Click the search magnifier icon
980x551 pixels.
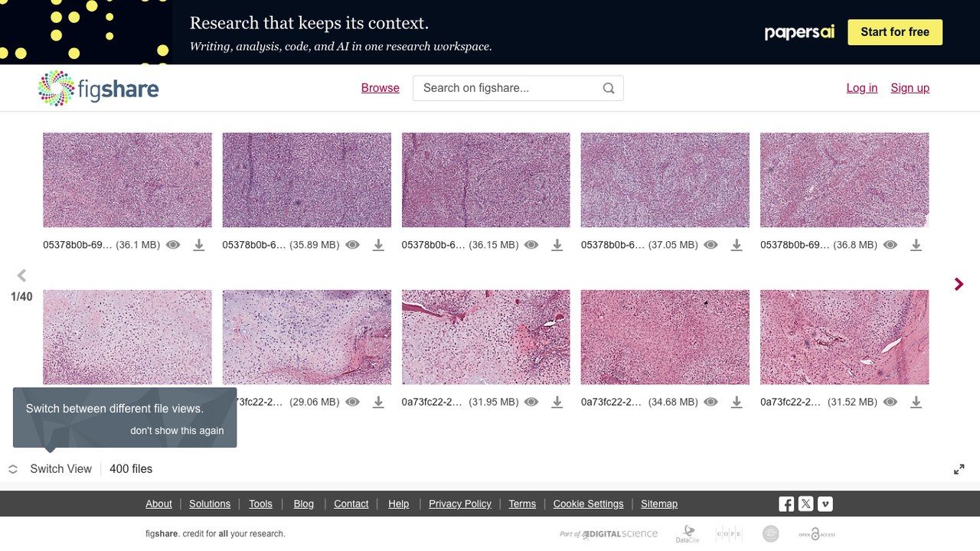point(609,88)
